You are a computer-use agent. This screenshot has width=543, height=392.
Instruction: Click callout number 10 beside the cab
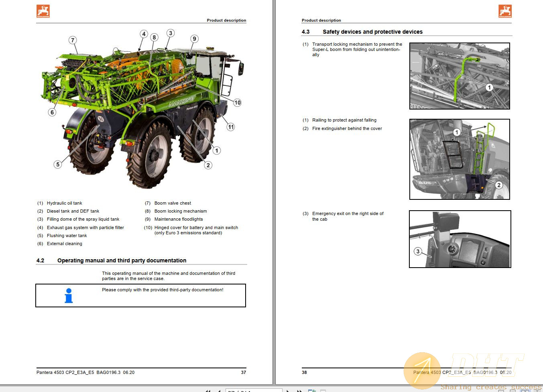pos(237,103)
